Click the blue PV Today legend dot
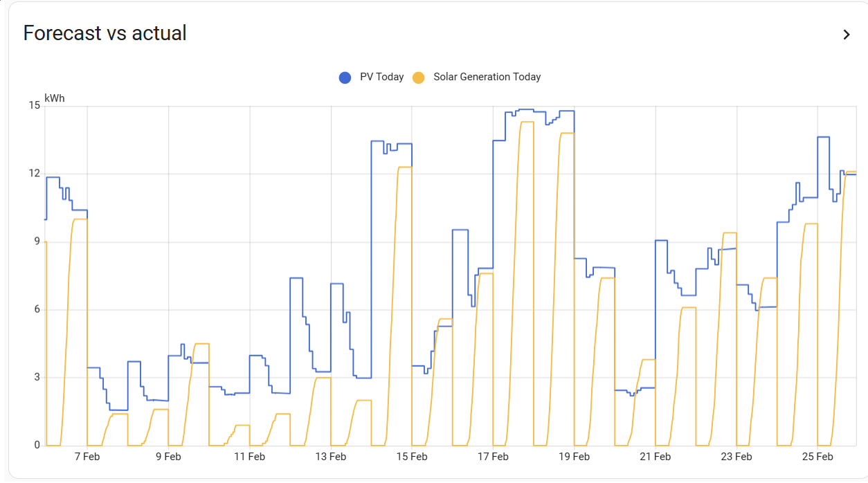 pyautogui.click(x=345, y=78)
